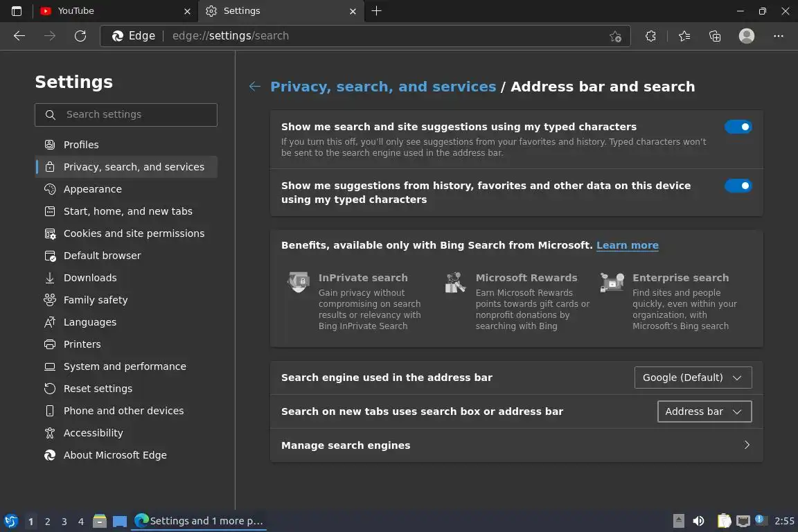Switch to the YouTube tab
This screenshot has height=532, width=798.
pos(116,10)
